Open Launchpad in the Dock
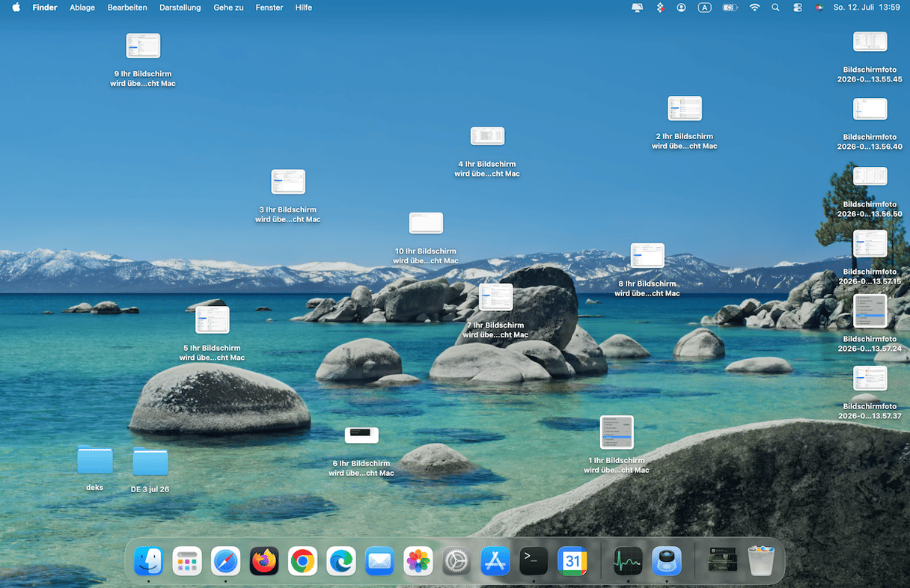This screenshot has height=588, width=910. 187,561
